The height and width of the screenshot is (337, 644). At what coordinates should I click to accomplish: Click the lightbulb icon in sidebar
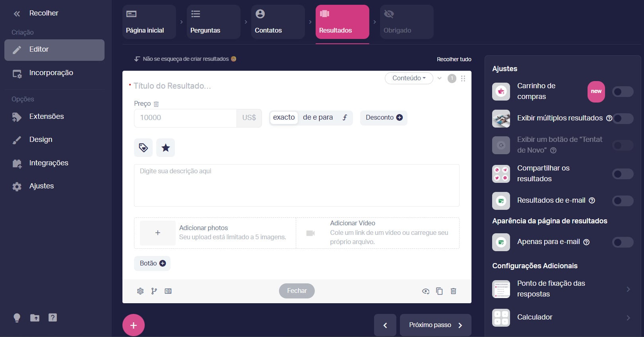(17, 318)
